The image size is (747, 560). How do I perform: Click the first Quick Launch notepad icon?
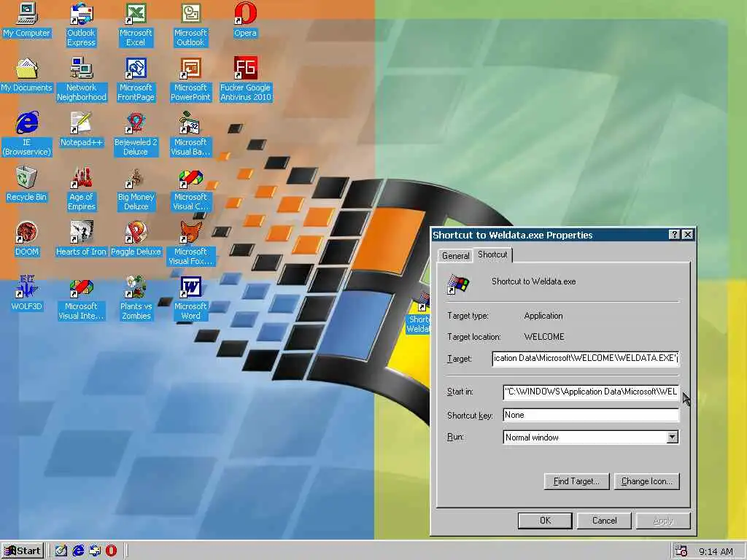(x=61, y=551)
